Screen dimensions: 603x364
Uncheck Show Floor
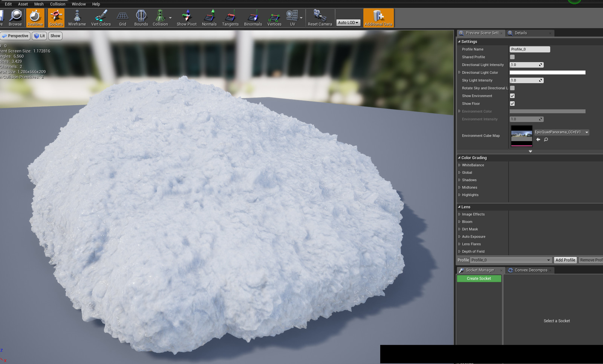pos(512,104)
